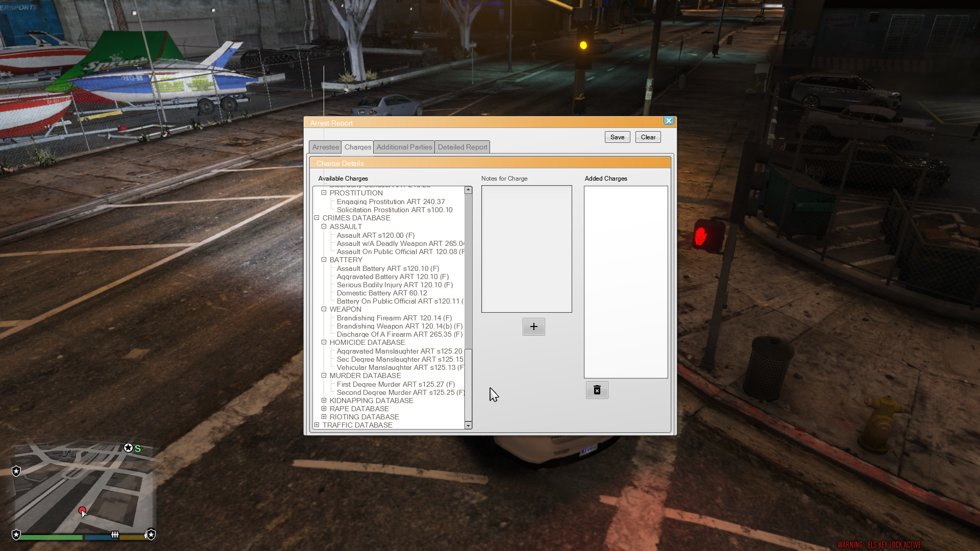The height and width of the screenshot is (551, 980).
Task: Collapse the MURDER DATABASE node
Action: (324, 375)
